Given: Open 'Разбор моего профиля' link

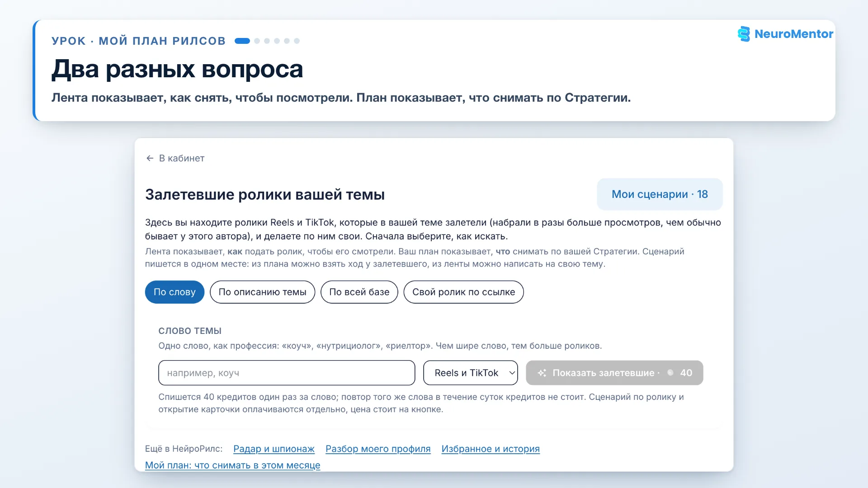Looking at the screenshot, I should pyautogui.click(x=378, y=449).
